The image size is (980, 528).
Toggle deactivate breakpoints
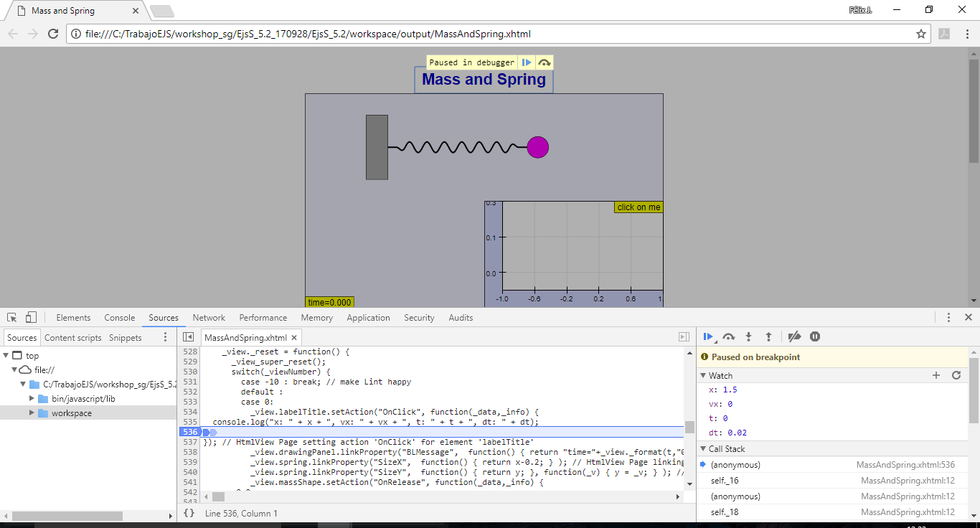point(794,336)
